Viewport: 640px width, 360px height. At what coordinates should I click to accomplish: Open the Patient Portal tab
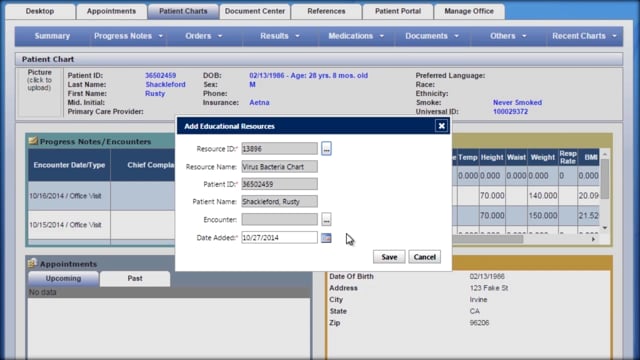398,11
